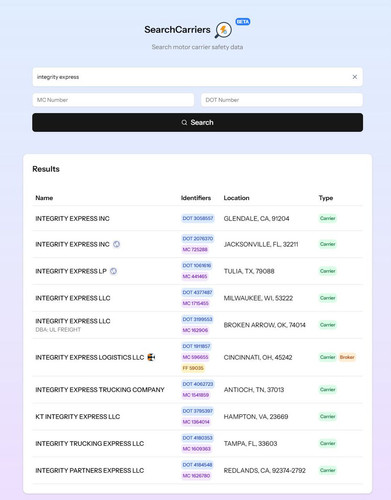
Task: Click the DOT badge in the Cincinnati row
Action: [x=196, y=347]
